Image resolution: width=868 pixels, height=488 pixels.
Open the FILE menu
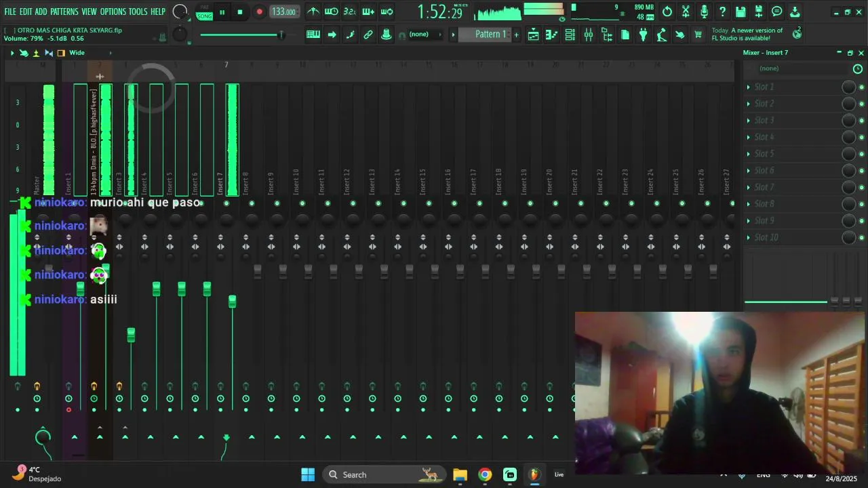10,12
